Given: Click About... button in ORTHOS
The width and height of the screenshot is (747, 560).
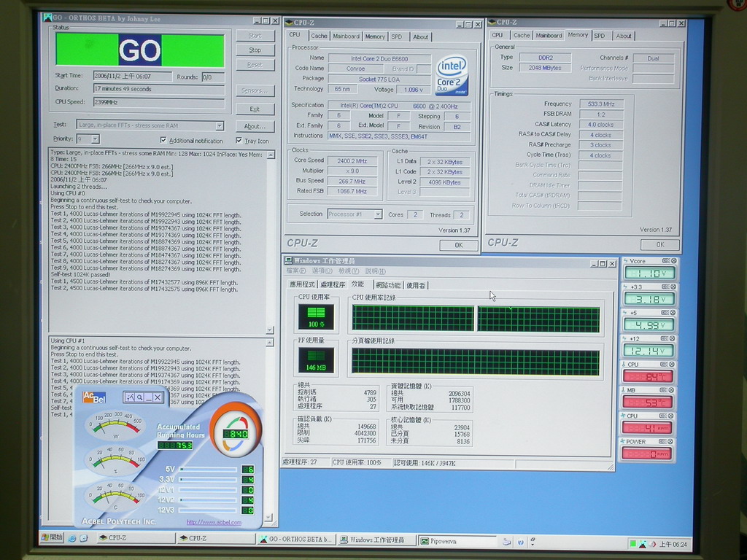Looking at the screenshot, I should click(x=255, y=126).
